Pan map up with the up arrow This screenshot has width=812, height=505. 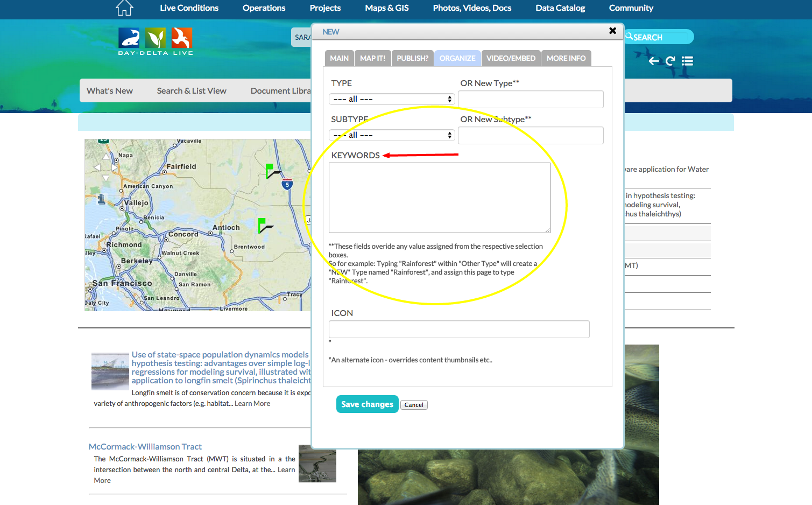106,157
